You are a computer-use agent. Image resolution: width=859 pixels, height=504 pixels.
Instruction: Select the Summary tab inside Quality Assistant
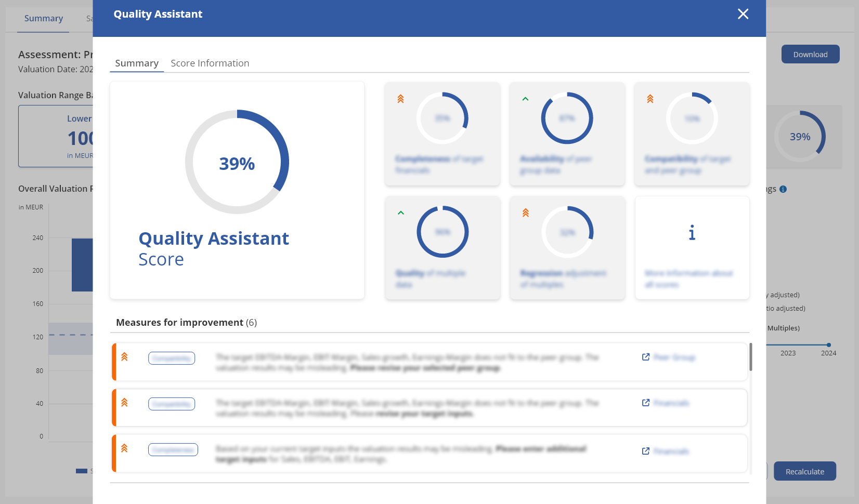point(136,63)
